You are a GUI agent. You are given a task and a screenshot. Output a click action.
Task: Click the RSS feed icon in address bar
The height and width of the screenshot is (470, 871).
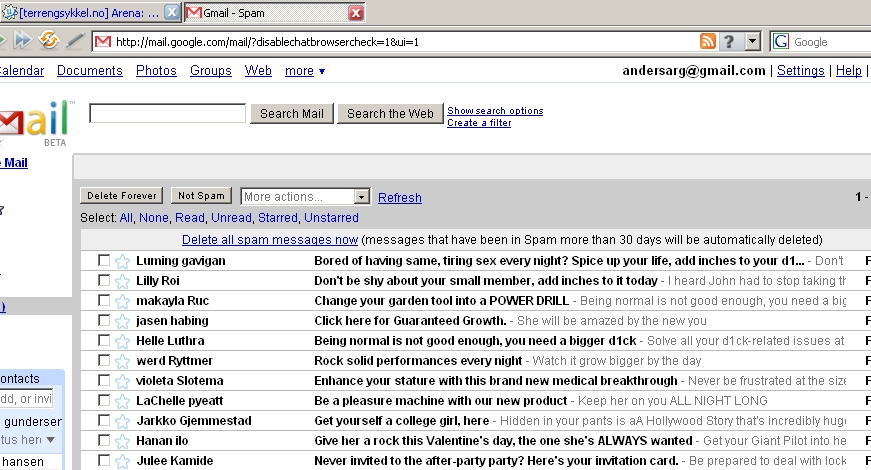click(708, 41)
